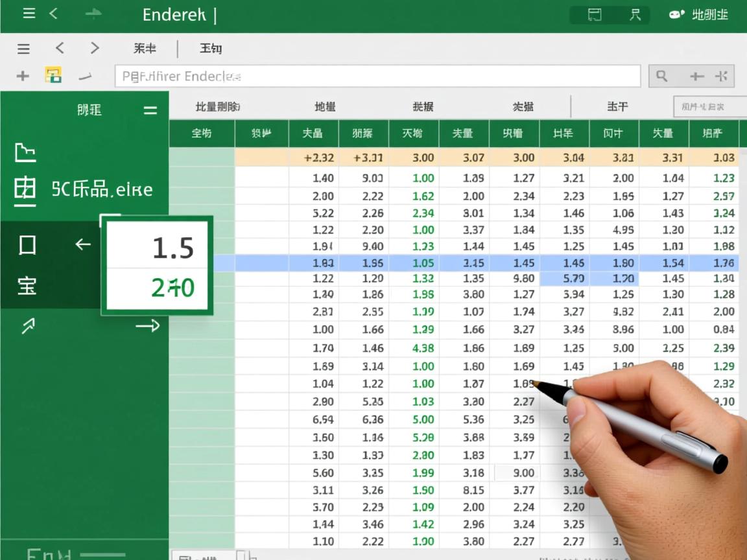The width and height of the screenshot is (747, 560).
Task: Open the spreadsheet grid icon in the sidebar
Action: pos(23,189)
